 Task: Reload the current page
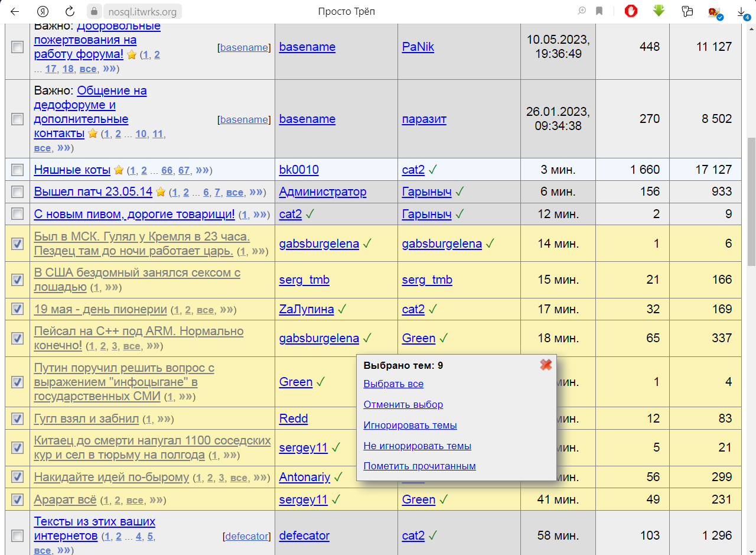pos(70,11)
